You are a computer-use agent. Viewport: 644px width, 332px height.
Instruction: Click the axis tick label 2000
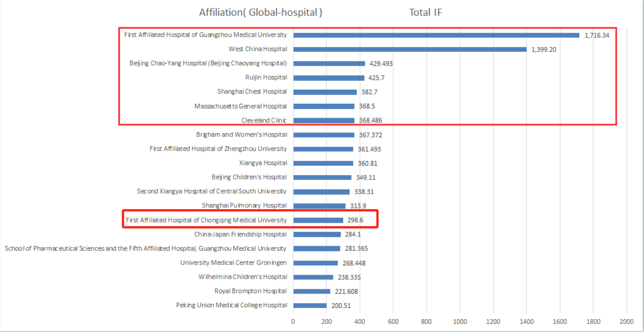click(x=627, y=321)
